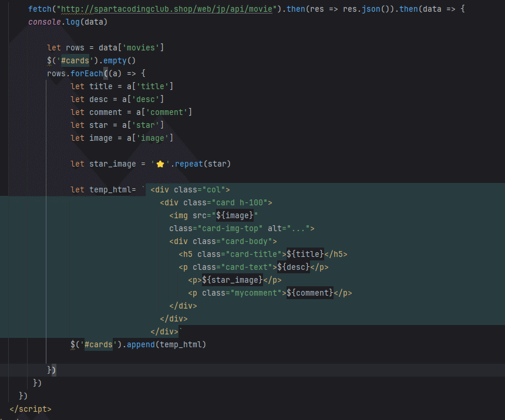The height and width of the screenshot is (420, 505).
Task: Click the ${image} template expression
Action: pyautogui.click(x=235, y=215)
